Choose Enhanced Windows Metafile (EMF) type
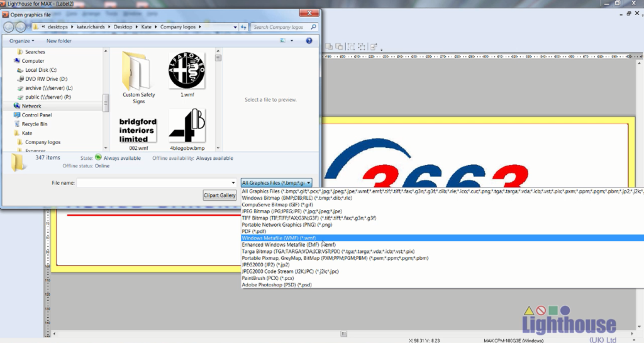This screenshot has width=644, height=343. coord(442,245)
